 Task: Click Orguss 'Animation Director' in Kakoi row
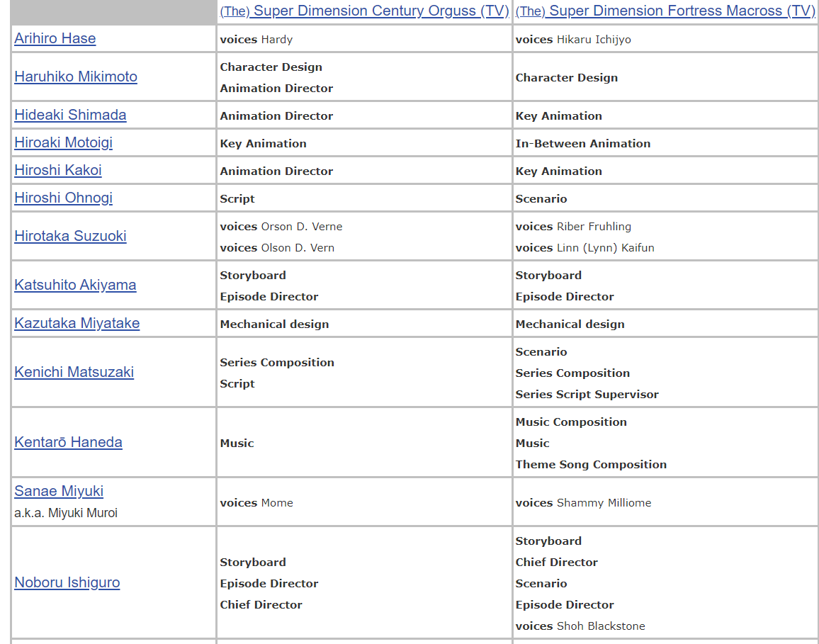[276, 171]
